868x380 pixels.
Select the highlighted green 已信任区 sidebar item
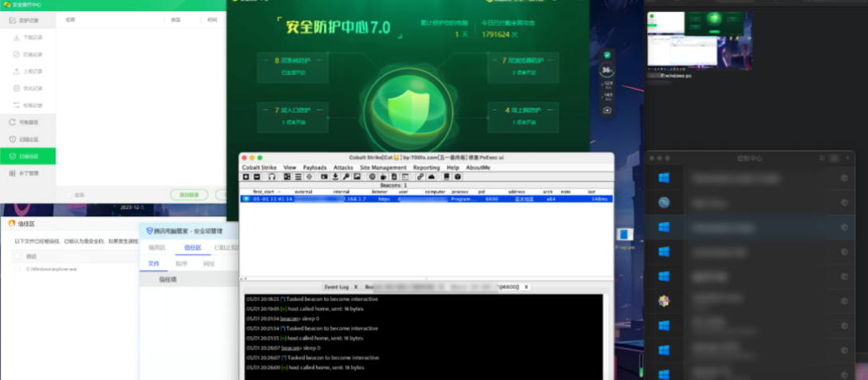(28, 156)
